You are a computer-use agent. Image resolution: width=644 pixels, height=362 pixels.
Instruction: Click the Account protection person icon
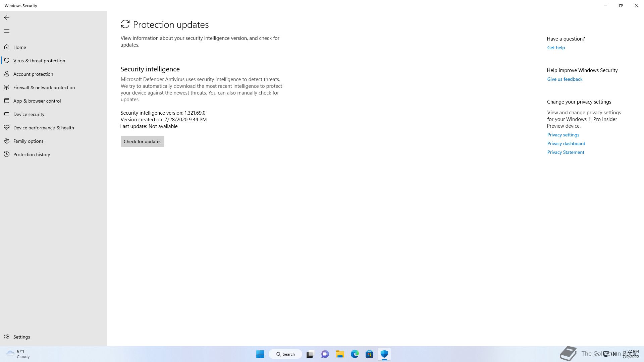(x=7, y=74)
